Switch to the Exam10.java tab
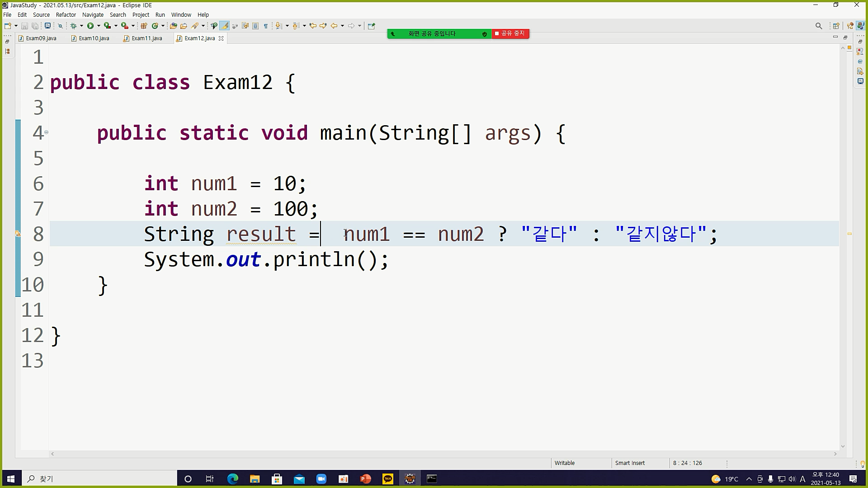Screen dimensions: 868x488 pyautogui.click(x=94, y=38)
